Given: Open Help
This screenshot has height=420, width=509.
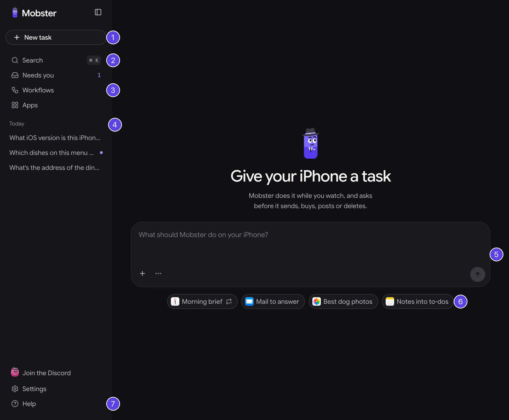Looking at the screenshot, I should tap(56, 404).
